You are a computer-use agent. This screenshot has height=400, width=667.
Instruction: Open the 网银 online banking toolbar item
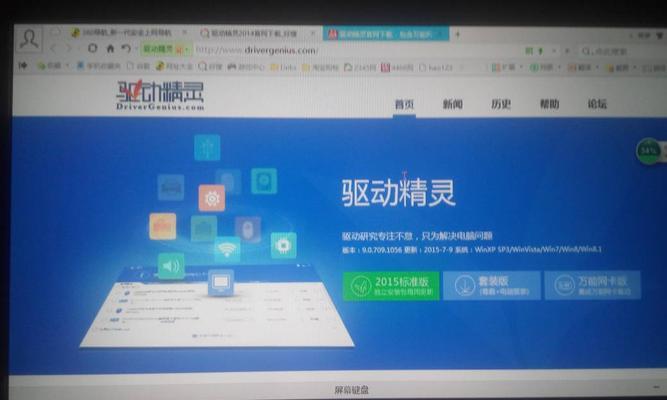pos(542,68)
